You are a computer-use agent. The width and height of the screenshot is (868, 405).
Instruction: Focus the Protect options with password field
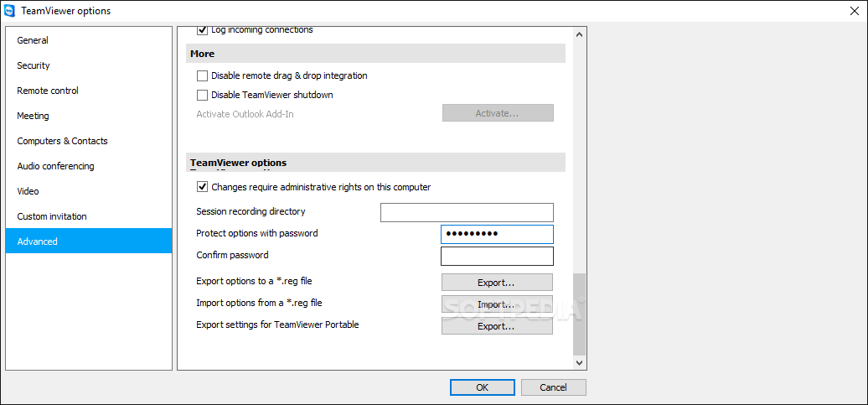tap(497, 234)
